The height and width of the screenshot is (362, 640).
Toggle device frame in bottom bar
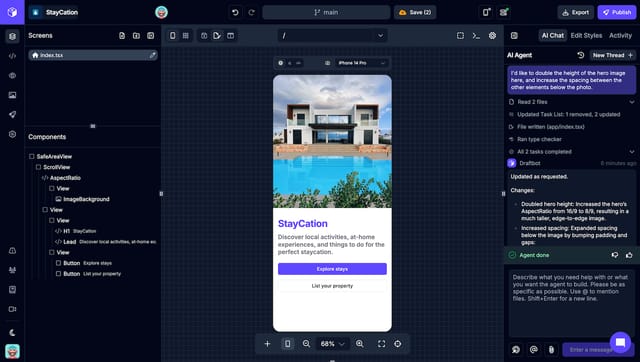[x=287, y=344]
